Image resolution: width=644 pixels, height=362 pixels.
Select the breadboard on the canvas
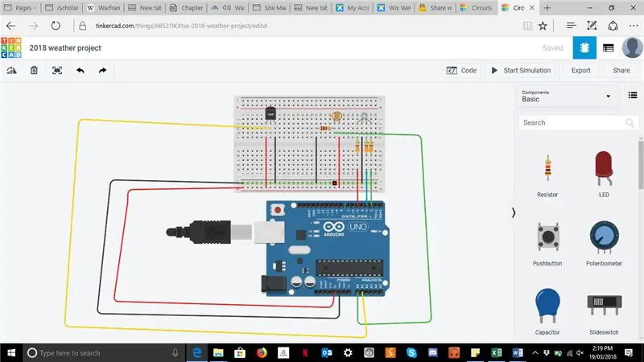tap(309, 144)
